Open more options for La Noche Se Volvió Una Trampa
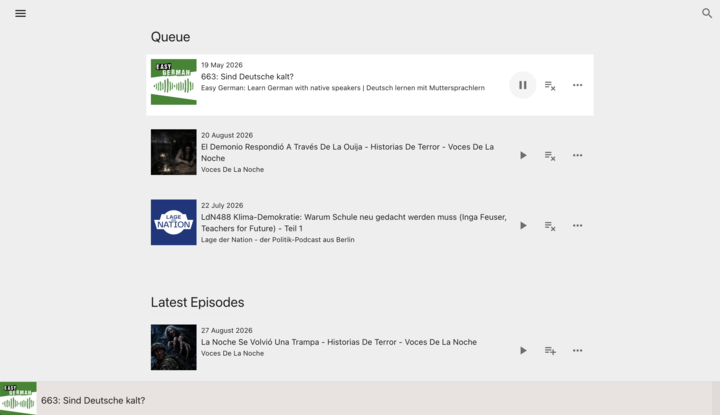The width and height of the screenshot is (720, 415). 577,350
